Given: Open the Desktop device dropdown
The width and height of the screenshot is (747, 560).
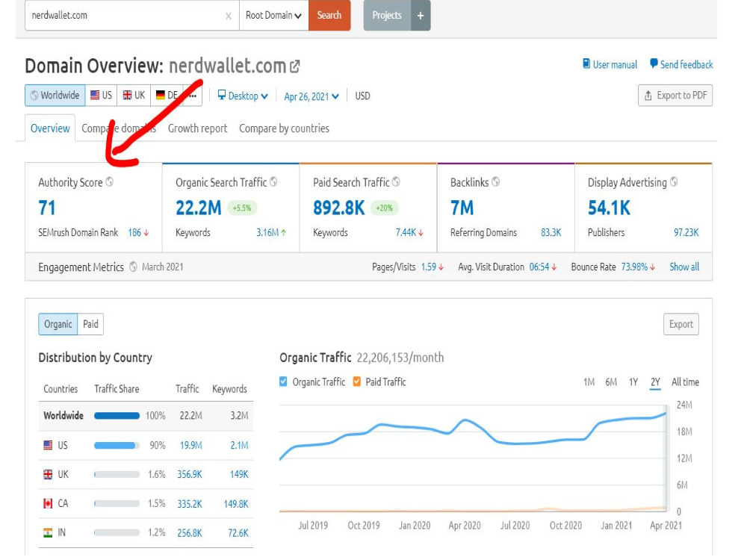Looking at the screenshot, I should (x=243, y=96).
